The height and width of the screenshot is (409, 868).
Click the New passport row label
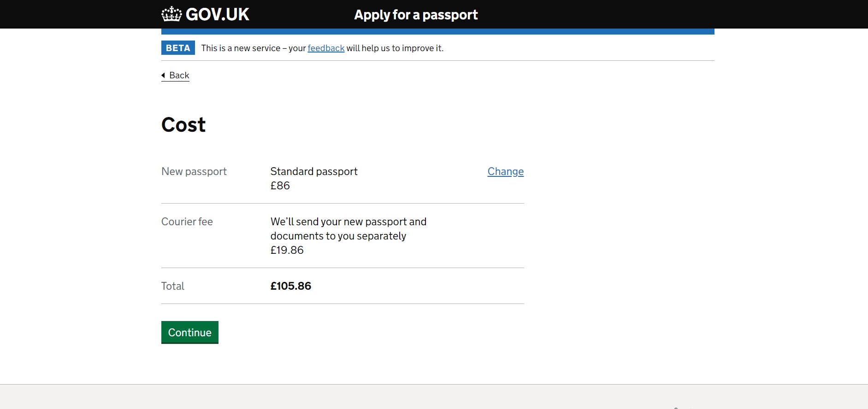(194, 171)
